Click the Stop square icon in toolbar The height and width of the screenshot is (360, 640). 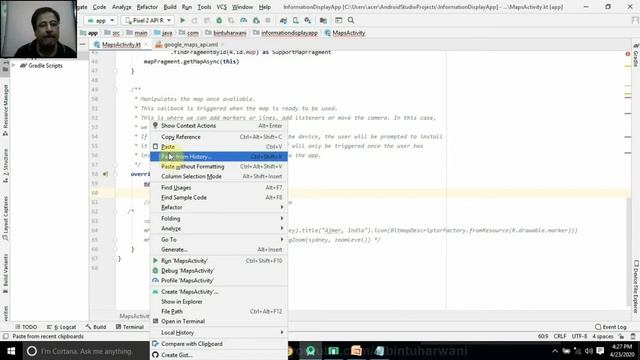click(x=268, y=20)
